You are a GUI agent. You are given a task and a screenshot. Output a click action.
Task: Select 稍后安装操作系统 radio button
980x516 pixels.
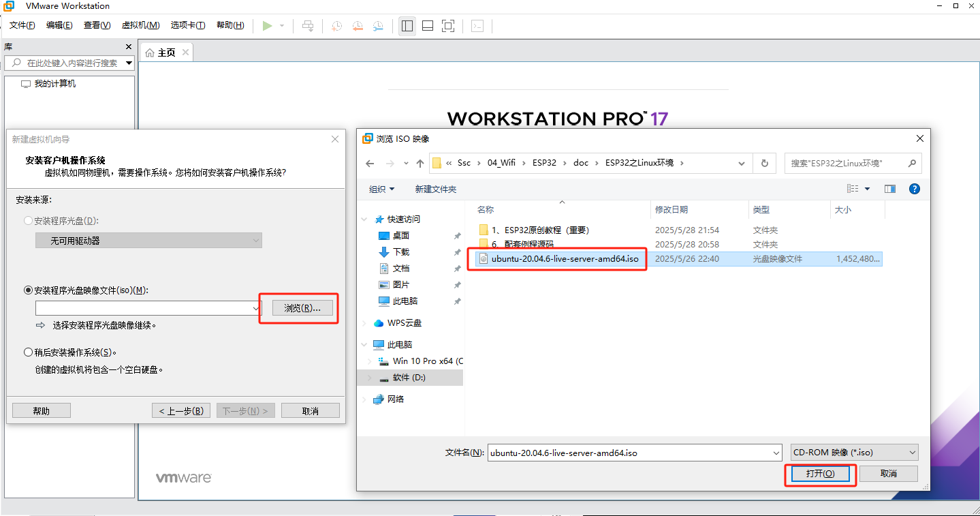[x=28, y=352]
